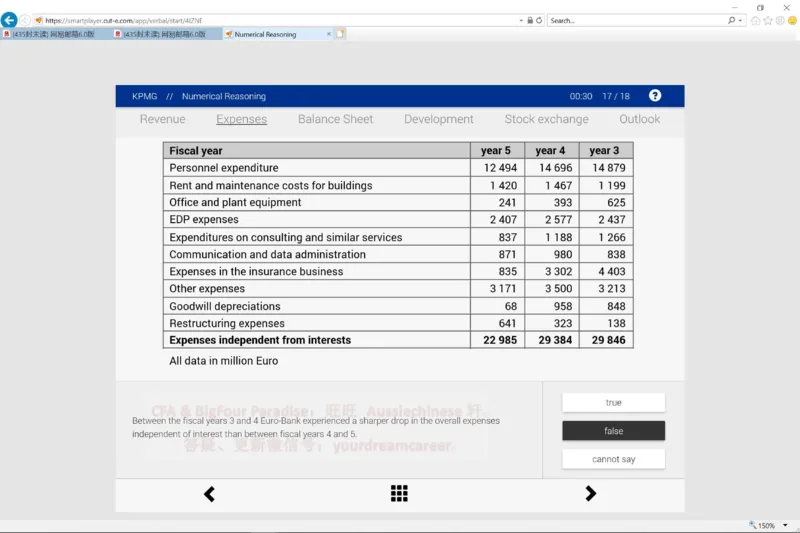Open the Expenses tab
Screen dimensions: 800x533
click(241, 119)
